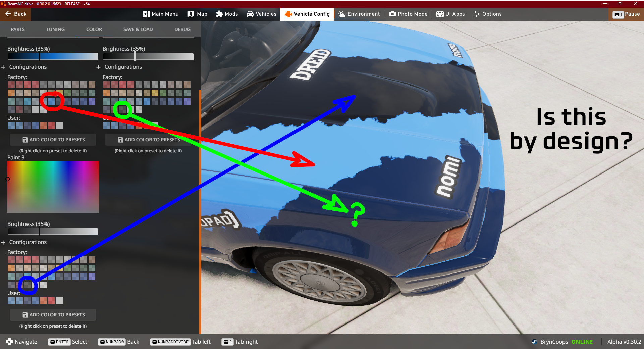Viewport: 644px width, 349px height.
Task: Click the green ONLINE status text
Action: [x=582, y=342]
